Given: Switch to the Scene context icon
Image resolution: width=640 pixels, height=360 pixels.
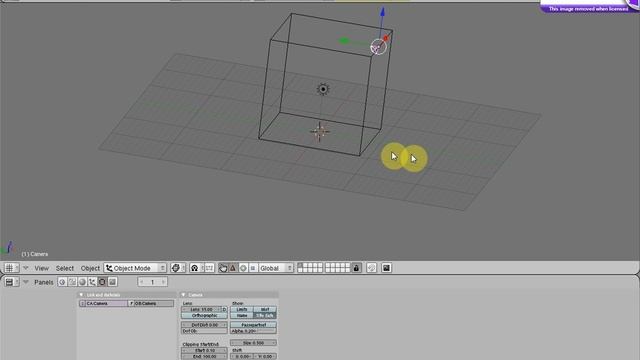Looking at the screenshot, I should (112, 282).
